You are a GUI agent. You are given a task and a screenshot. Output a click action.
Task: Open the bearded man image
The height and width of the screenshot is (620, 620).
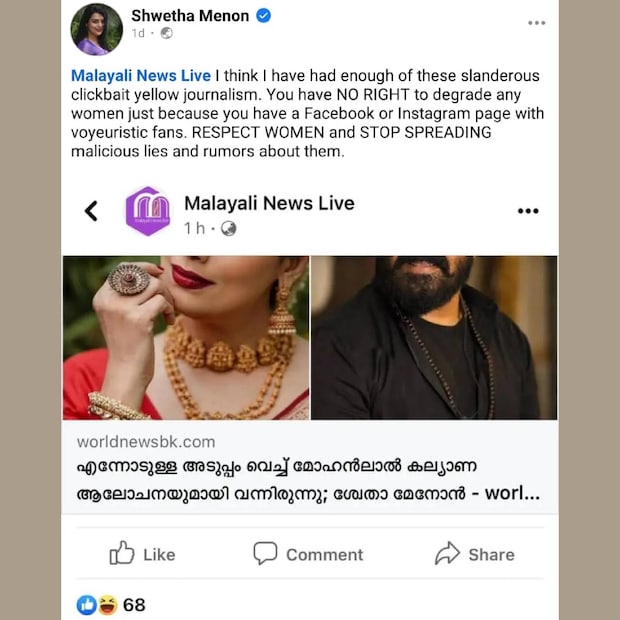434,337
